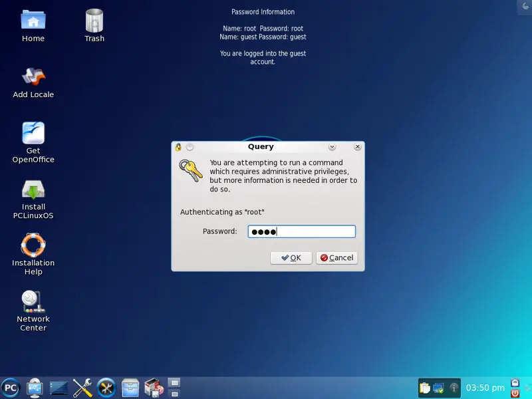The image size is (532, 399).
Task: Click the lock screen icon
Action: 515,383
